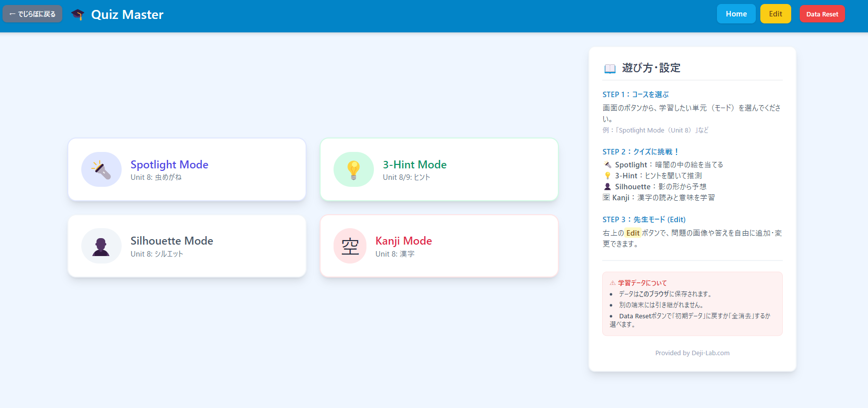Open the Home page button

736,14
